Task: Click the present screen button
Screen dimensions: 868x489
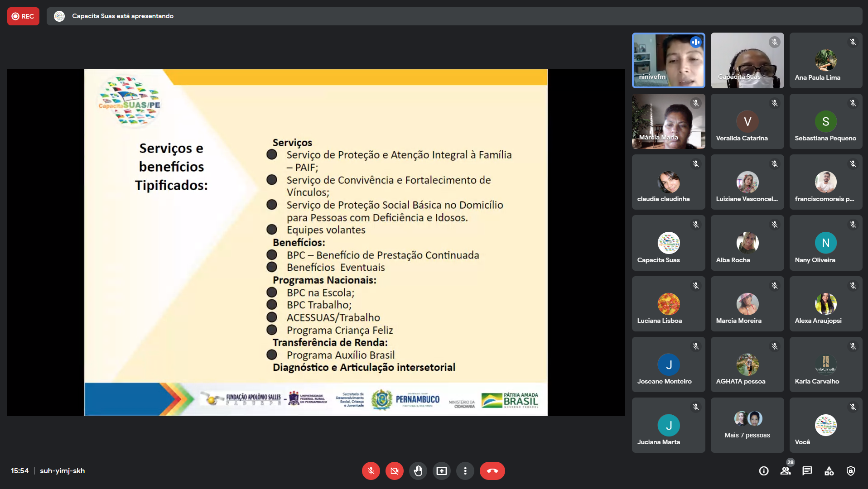Action: 441,471
